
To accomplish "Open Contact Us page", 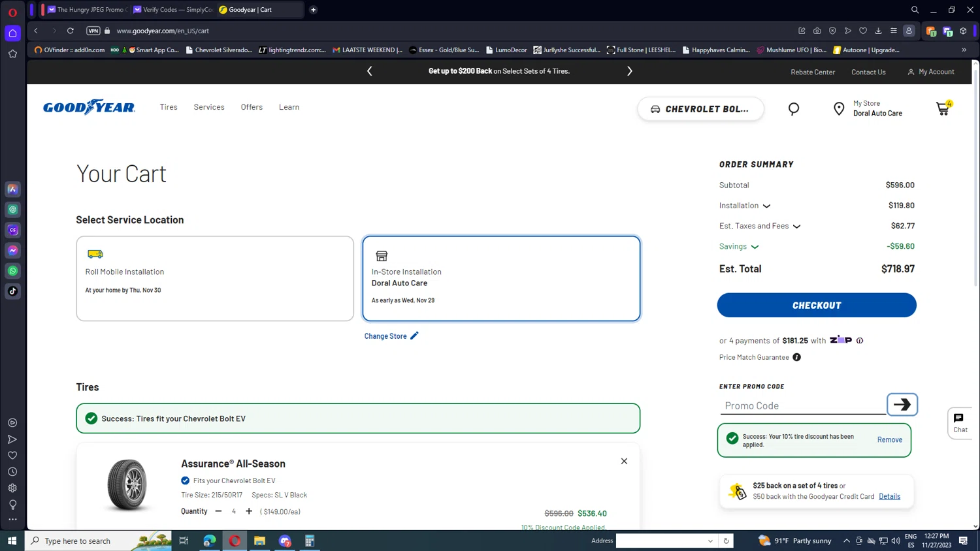I will tap(868, 72).
